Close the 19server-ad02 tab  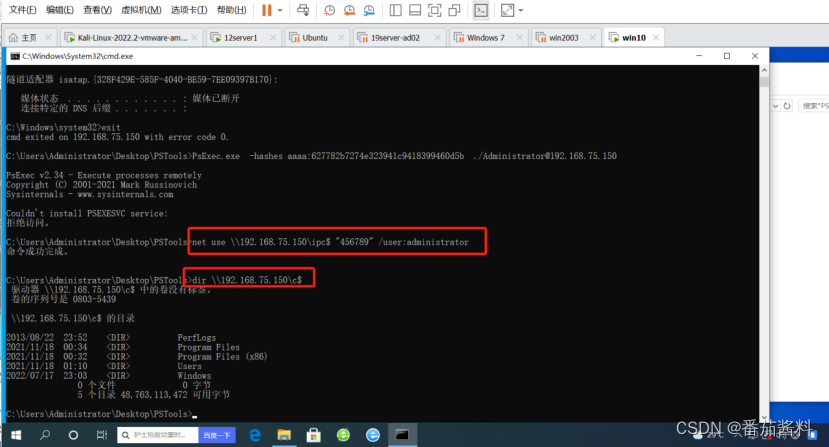click(437, 38)
